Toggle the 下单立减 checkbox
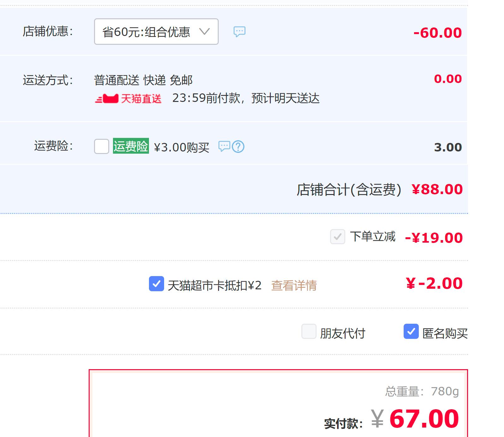 (x=337, y=237)
